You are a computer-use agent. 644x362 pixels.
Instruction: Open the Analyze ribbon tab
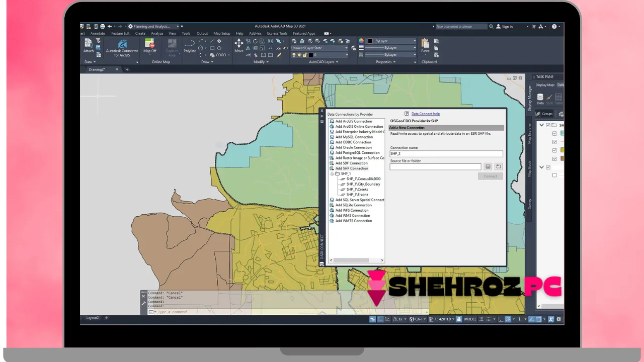point(157,33)
